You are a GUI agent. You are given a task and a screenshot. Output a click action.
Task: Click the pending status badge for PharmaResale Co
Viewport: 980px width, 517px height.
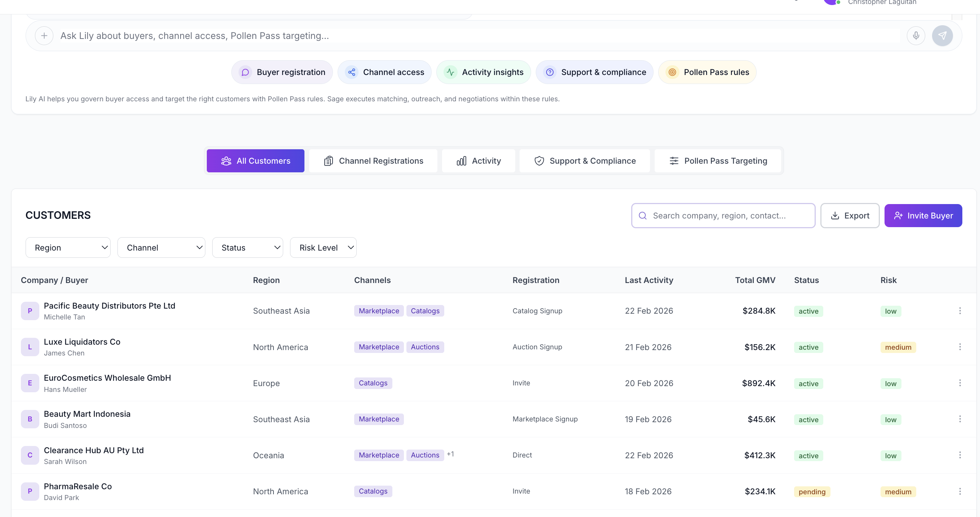click(812, 491)
